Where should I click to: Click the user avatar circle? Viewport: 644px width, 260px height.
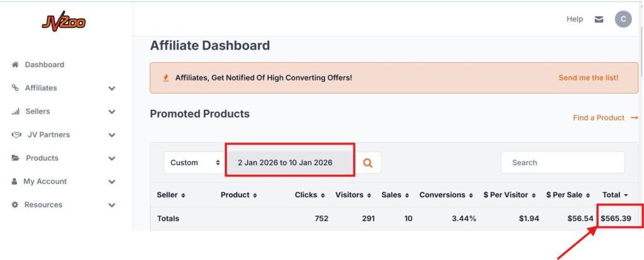click(x=623, y=19)
